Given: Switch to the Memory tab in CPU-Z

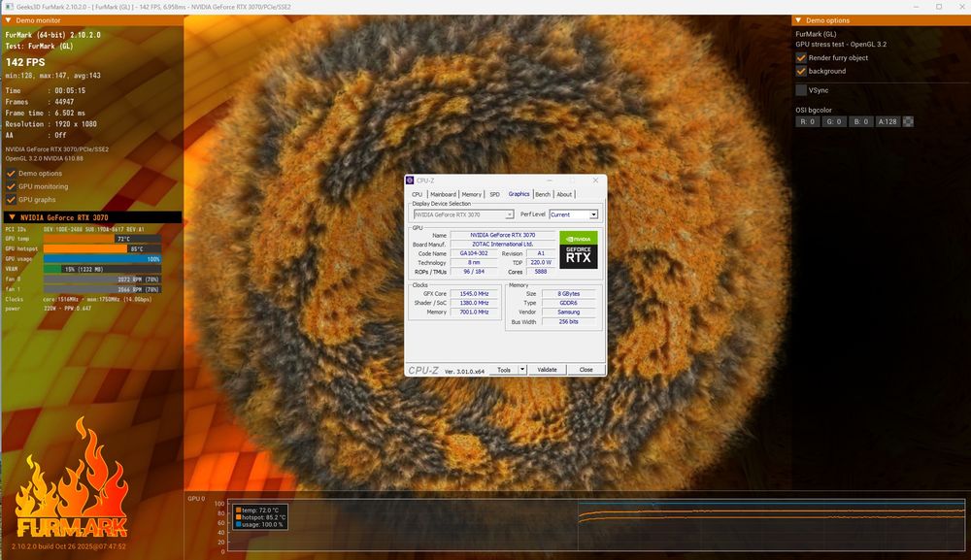Looking at the screenshot, I should 471,194.
